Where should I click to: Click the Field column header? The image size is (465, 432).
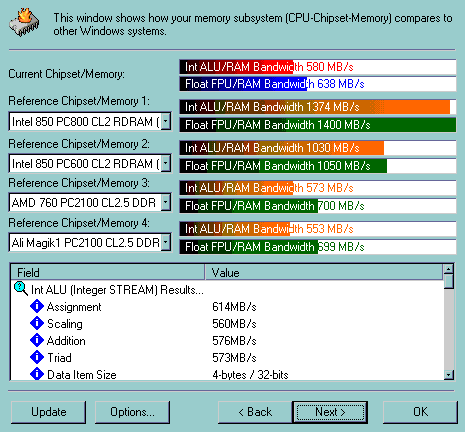(x=108, y=273)
